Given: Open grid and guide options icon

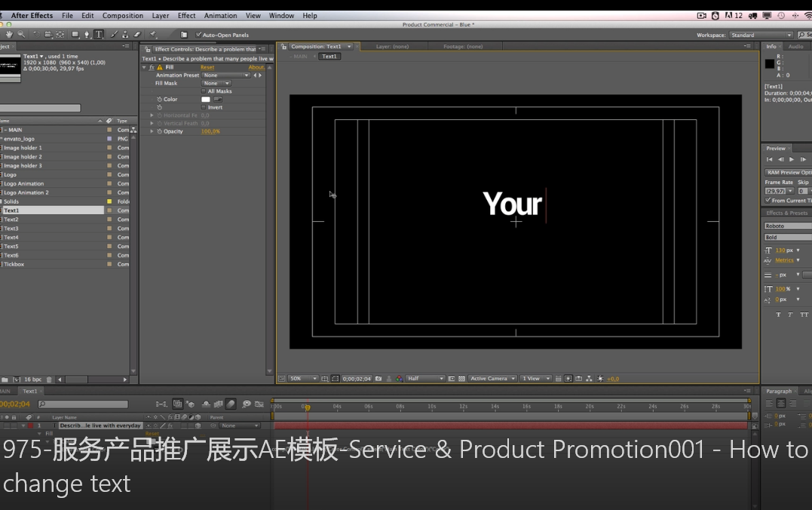Looking at the screenshot, I should [325, 379].
